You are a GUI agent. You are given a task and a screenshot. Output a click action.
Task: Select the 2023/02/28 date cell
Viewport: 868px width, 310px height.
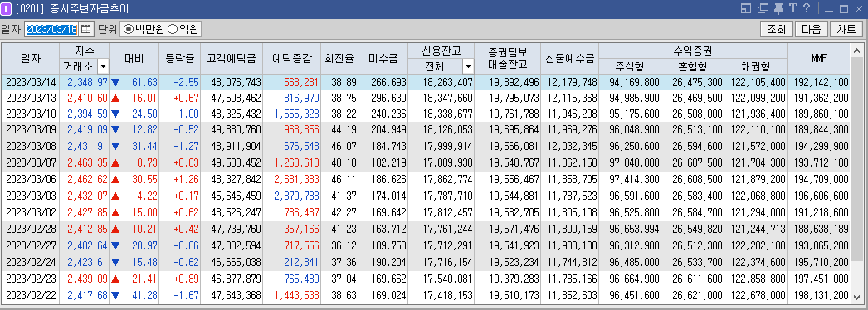pos(31,229)
